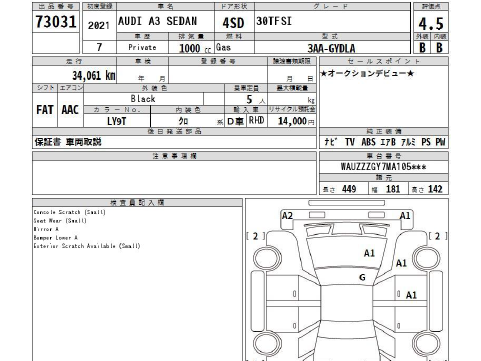Click the Exterior Scratch Available (Small) note
481x361 pixels.
[x=87, y=246]
